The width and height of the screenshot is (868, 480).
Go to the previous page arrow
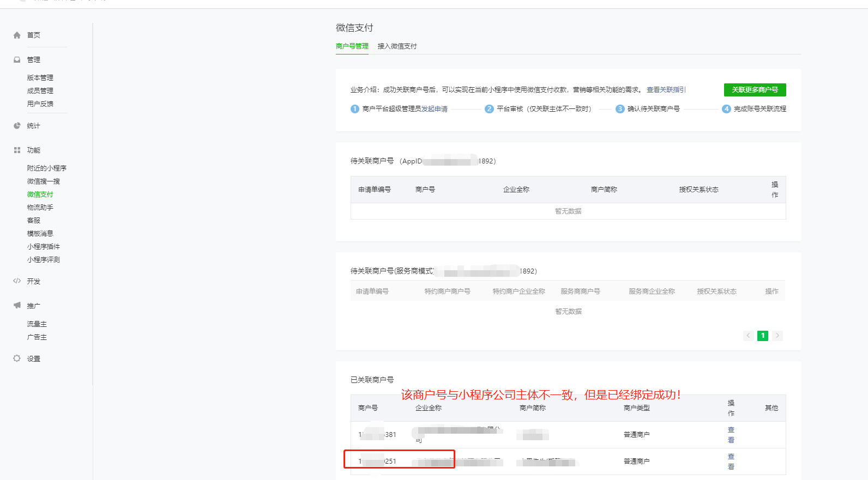(x=748, y=336)
